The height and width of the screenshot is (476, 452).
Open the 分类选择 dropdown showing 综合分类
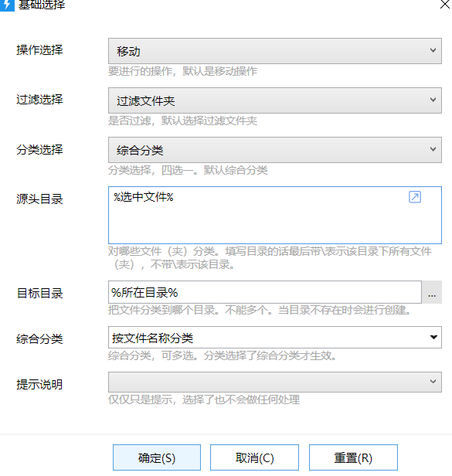click(x=275, y=150)
